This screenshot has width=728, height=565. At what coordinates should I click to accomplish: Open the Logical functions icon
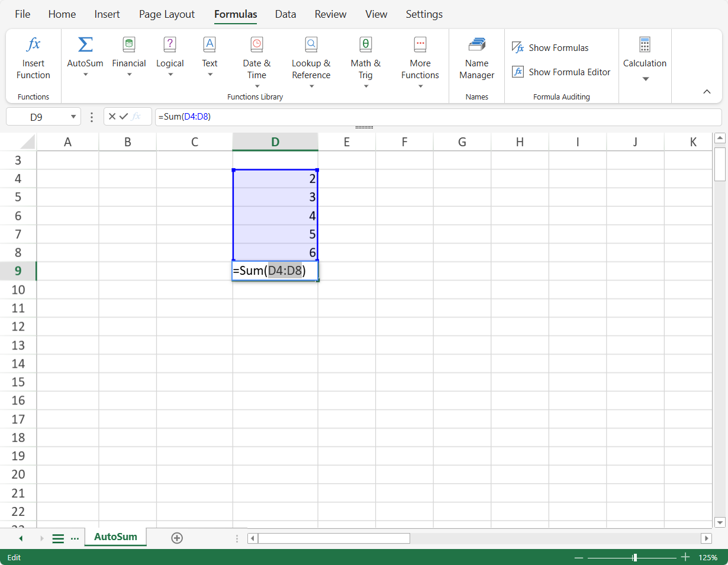(x=170, y=44)
